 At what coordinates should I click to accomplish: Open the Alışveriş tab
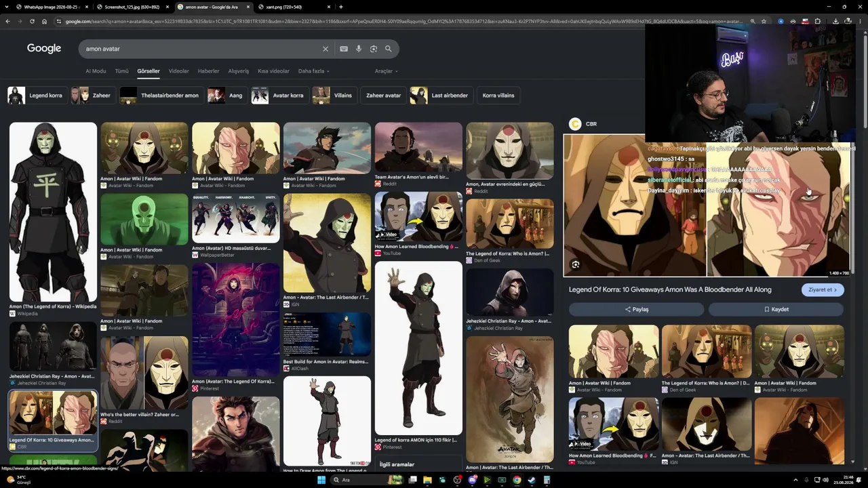pyautogui.click(x=239, y=71)
